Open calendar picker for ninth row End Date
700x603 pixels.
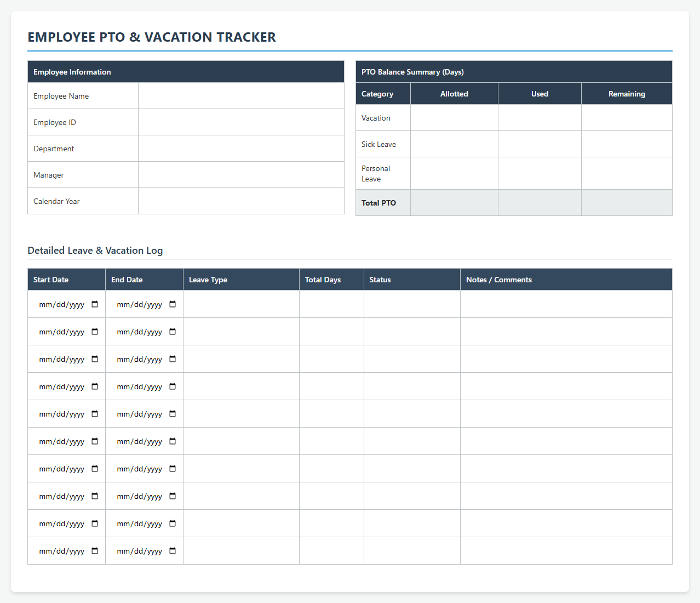(x=173, y=524)
